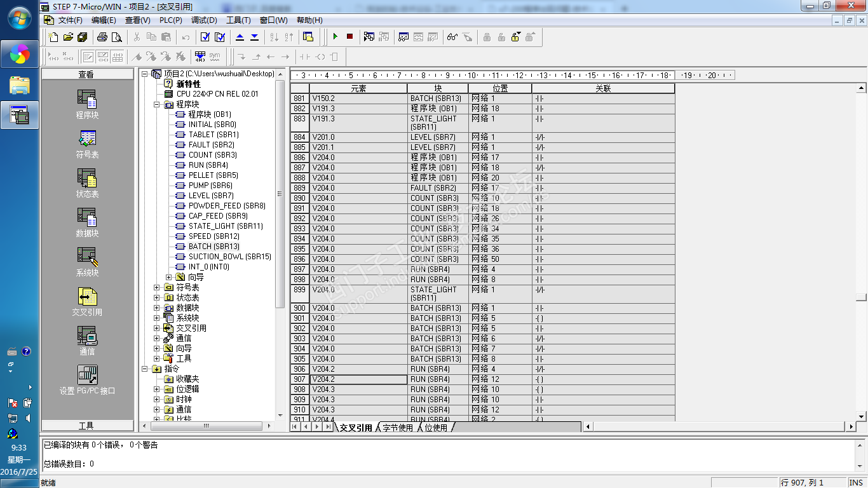Open 状态表 in the left navigation bar
The width and height of the screenshot is (868, 488).
click(87, 184)
